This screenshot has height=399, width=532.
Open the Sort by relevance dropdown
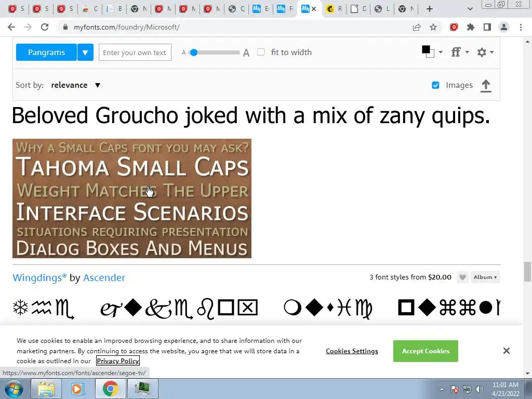tap(76, 85)
